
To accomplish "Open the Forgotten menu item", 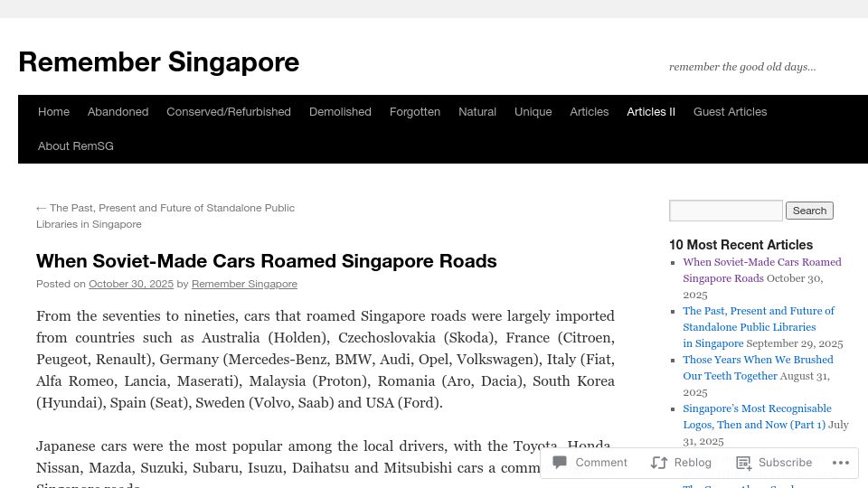I will click(x=415, y=112).
